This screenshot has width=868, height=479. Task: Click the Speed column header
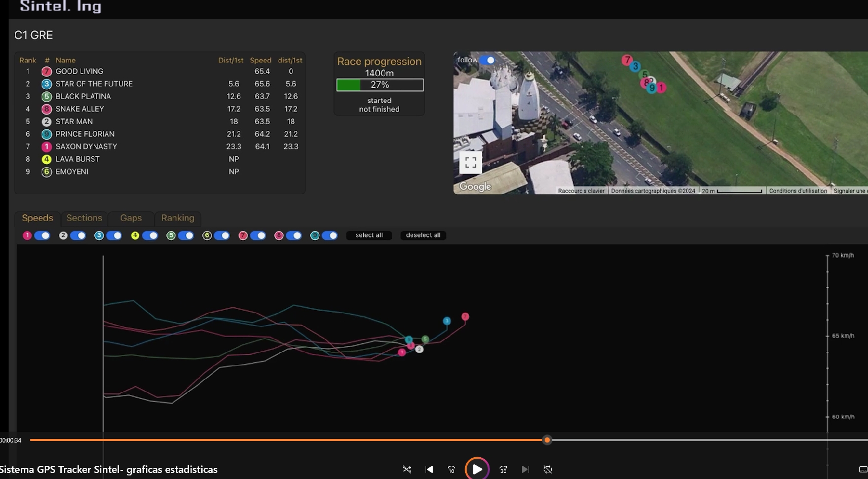[x=260, y=60]
